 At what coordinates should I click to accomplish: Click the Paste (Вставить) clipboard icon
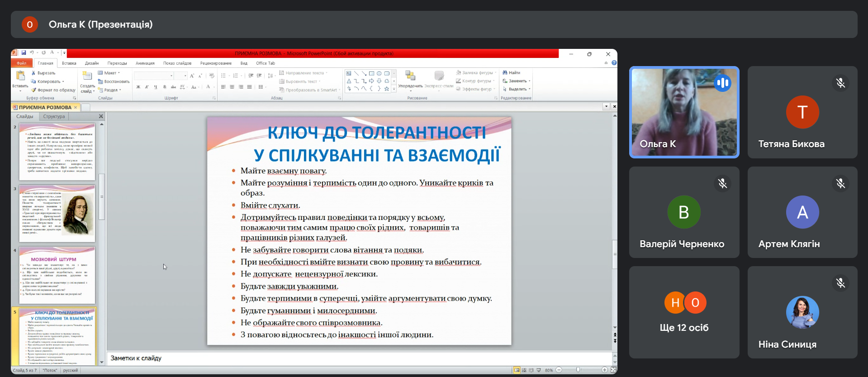[x=20, y=76]
